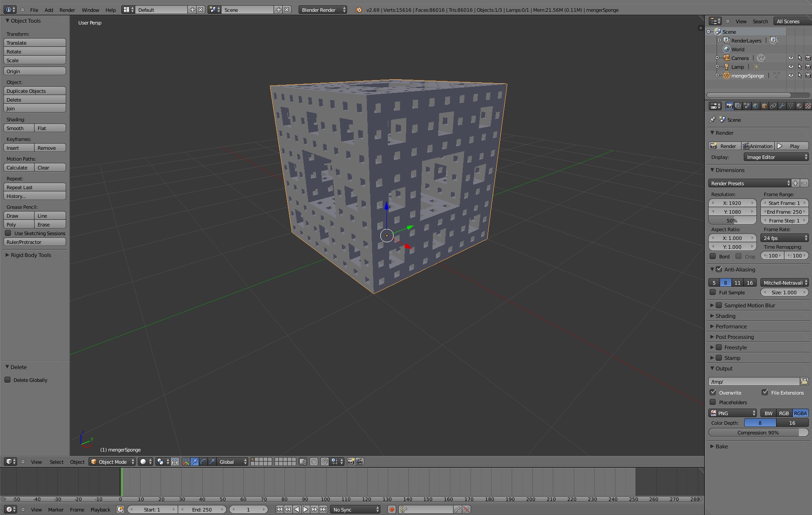
Task: Enable the Delete Globally checkbox
Action: click(8, 380)
